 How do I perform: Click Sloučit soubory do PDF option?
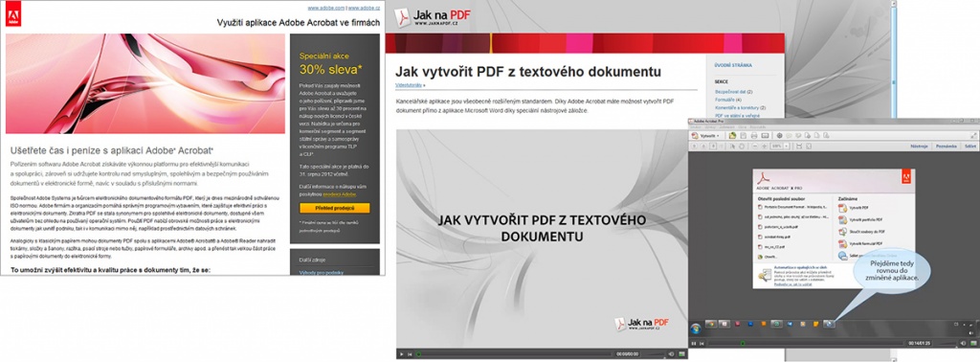click(x=861, y=232)
